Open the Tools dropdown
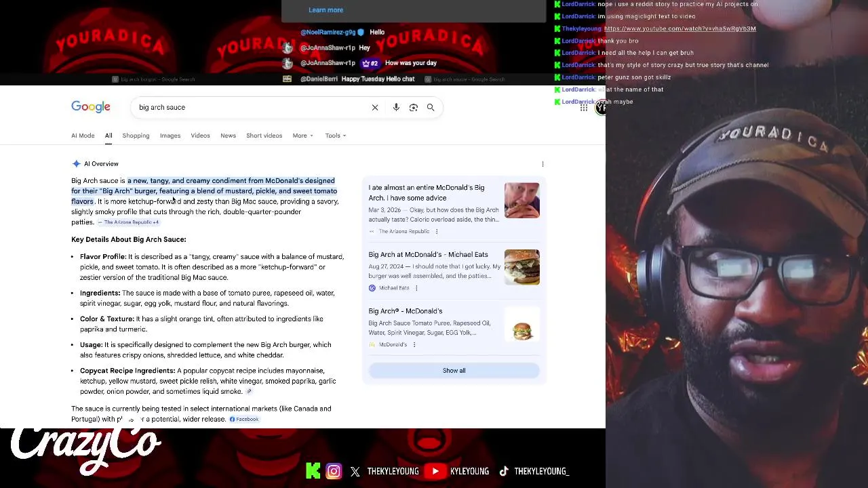The height and width of the screenshot is (488, 868). (x=336, y=136)
